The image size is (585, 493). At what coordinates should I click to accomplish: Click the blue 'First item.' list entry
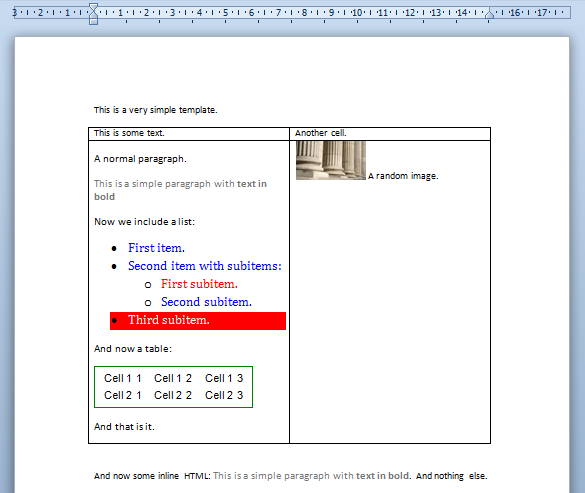156,248
